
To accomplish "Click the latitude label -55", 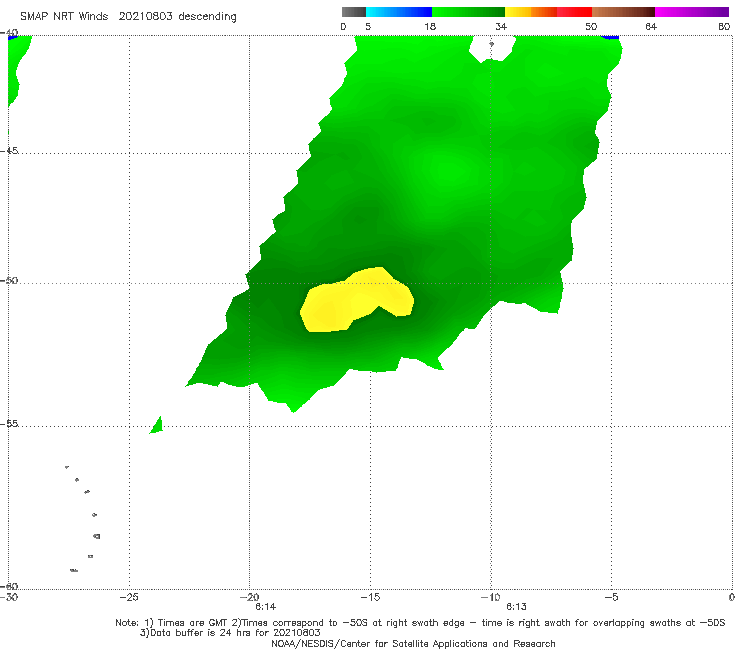I will [x=9, y=423].
